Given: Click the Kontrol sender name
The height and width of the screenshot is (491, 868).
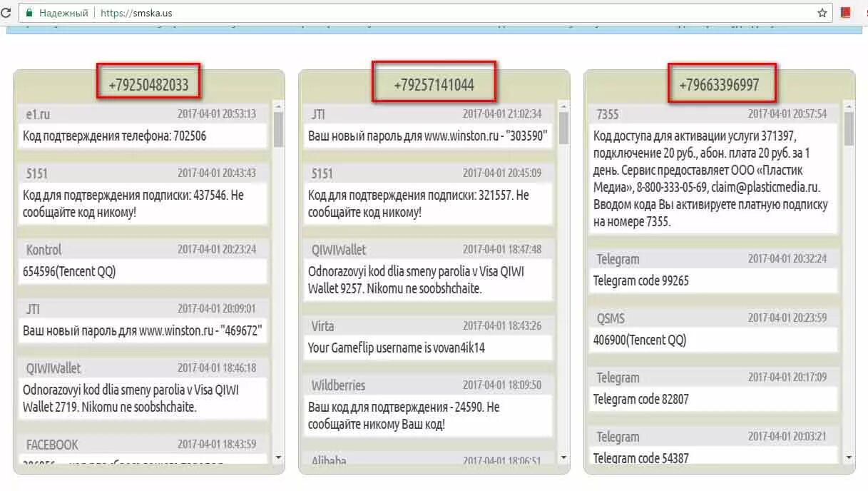Looking at the screenshot, I should pos(44,250).
